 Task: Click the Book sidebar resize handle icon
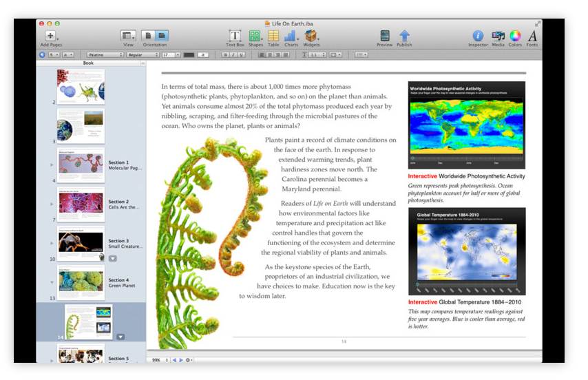pos(143,63)
